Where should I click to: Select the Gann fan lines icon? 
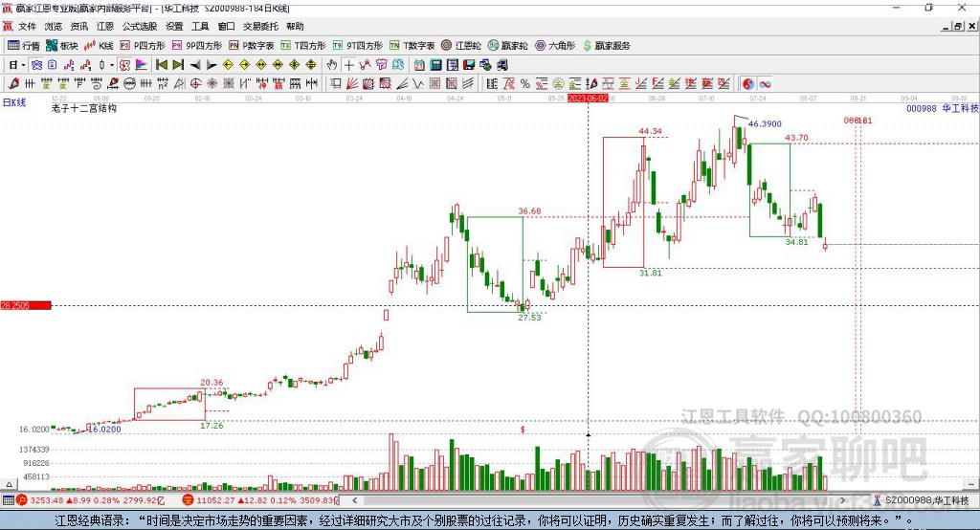[x=352, y=84]
